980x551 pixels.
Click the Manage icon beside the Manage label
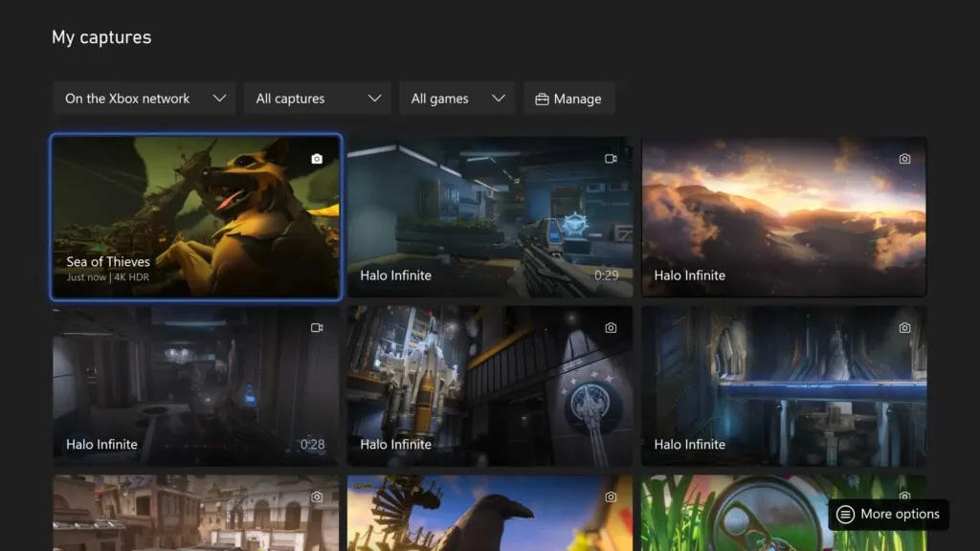pos(542,98)
